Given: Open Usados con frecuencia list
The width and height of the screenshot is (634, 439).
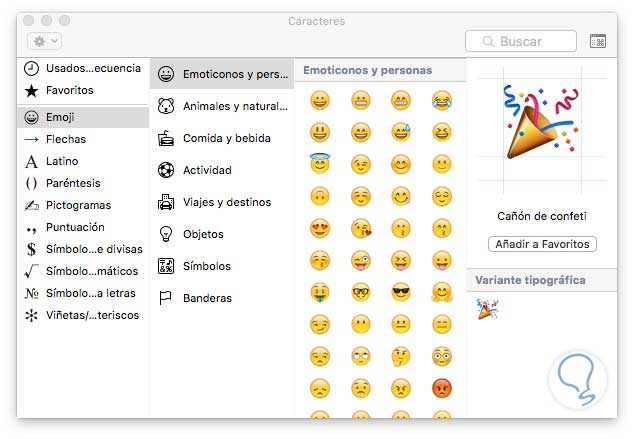Looking at the screenshot, I should tap(84, 68).
